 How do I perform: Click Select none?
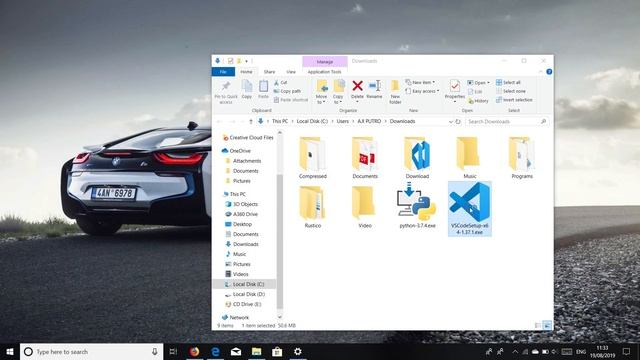(511, 91)
